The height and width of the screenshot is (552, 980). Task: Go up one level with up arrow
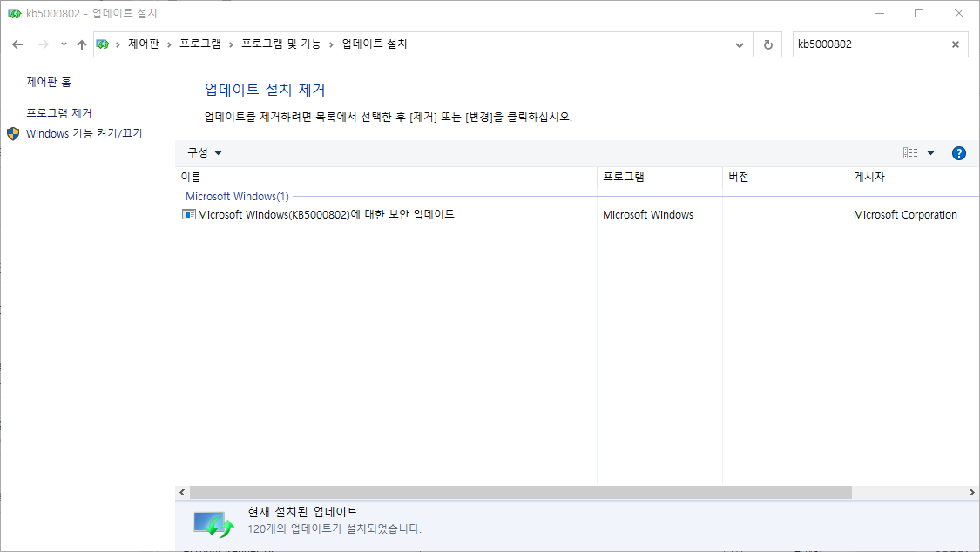click(82, 44)
